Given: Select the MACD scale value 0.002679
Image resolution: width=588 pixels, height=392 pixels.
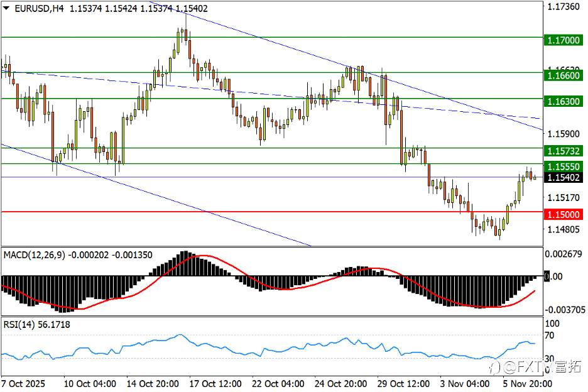Looking at the screenshot, I should point(563,254).
